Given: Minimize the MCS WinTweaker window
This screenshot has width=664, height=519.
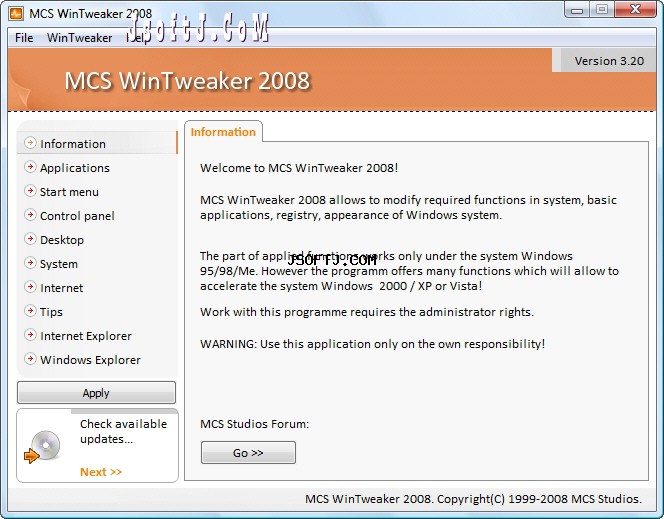Looking at the screenshot, I should pyautogui.click(x=577, y=10).
